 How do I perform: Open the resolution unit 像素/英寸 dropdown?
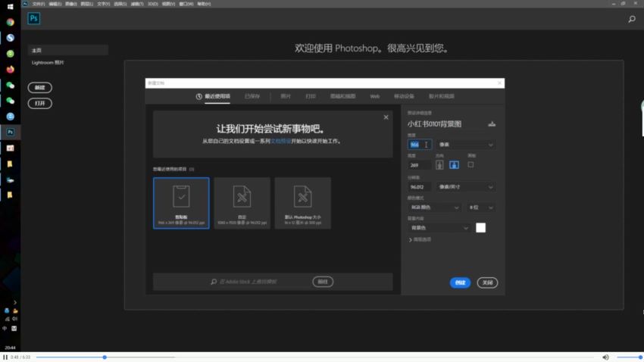click(466, 187)
